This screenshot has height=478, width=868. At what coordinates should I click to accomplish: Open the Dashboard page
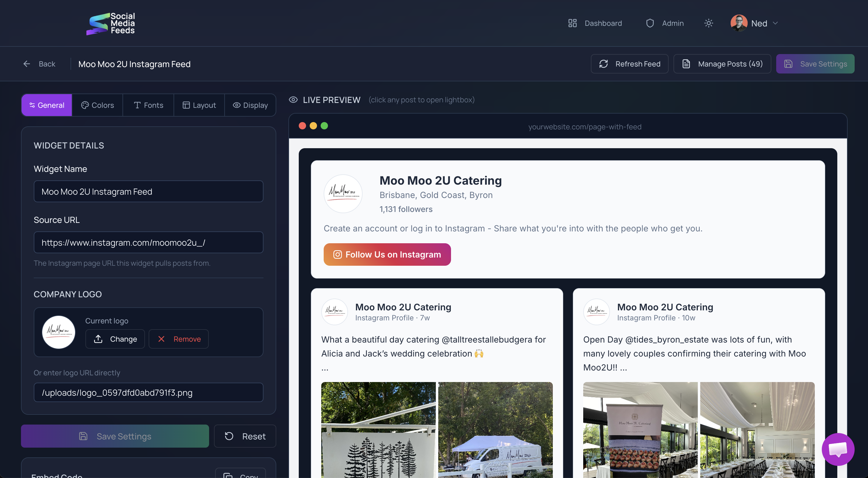[595, 23]
